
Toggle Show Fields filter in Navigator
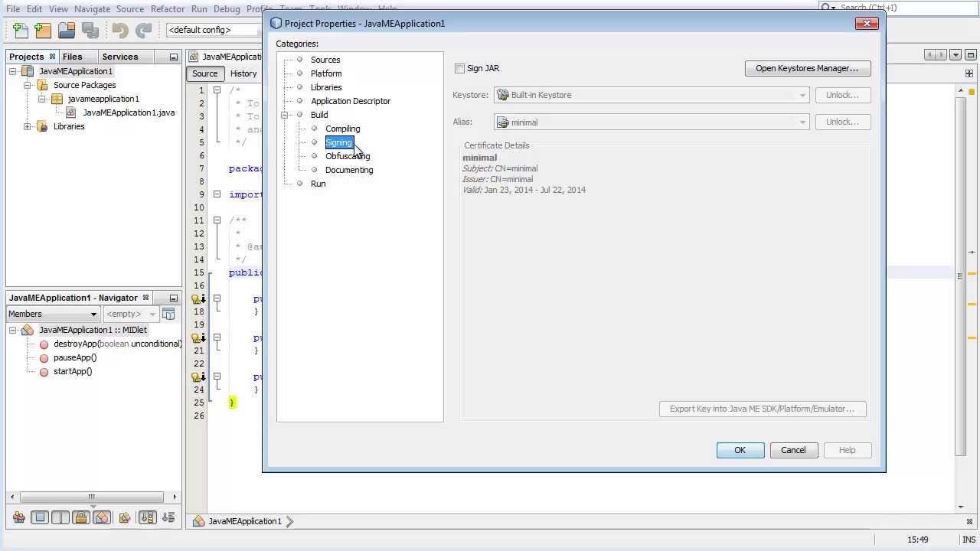(x=41, y=517)
